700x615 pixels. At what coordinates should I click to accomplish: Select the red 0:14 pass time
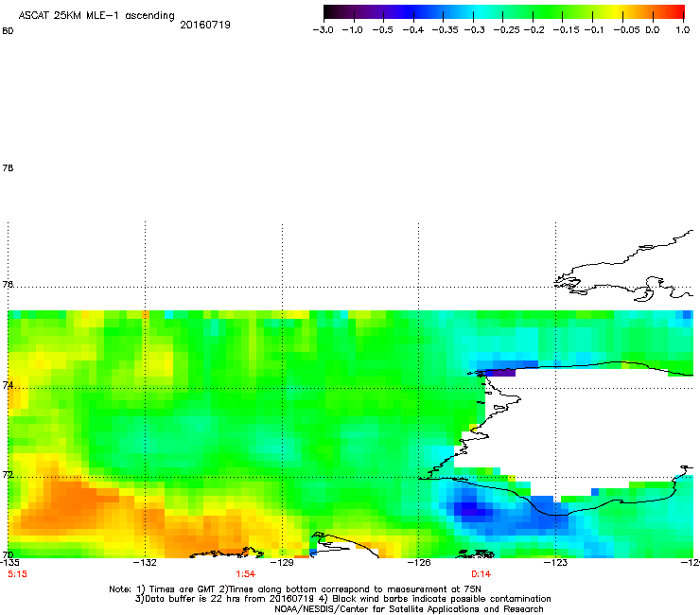click(x=481, y=574)
